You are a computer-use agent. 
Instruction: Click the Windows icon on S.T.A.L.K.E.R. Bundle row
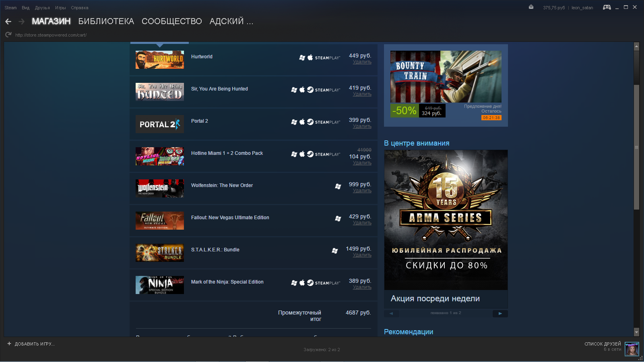335,251
